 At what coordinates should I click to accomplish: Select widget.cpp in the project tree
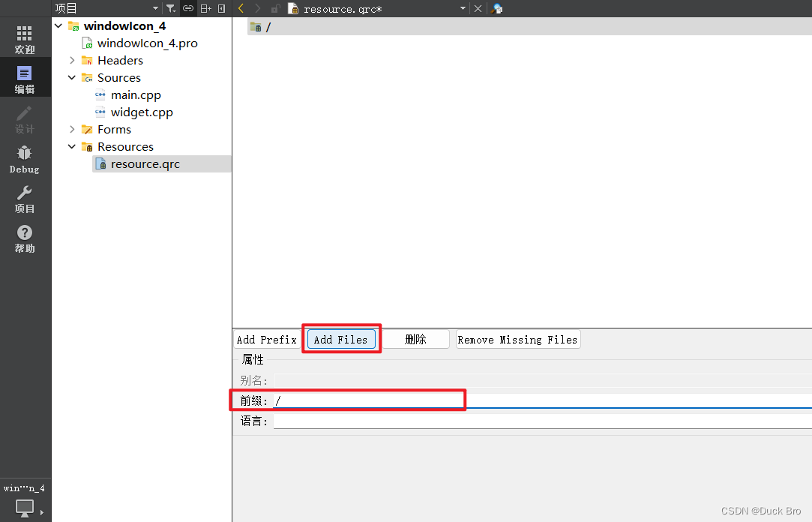(x=142, y=112)
